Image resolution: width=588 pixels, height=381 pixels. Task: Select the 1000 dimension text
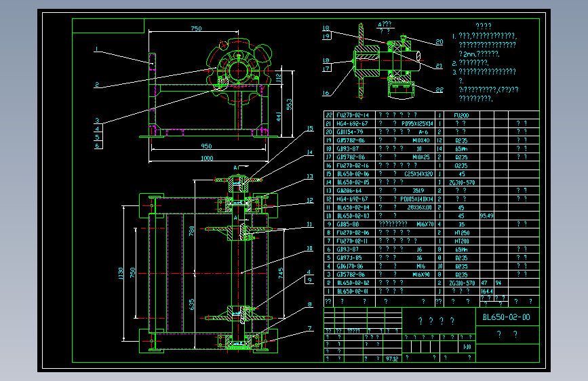pyautogui.click(x=207, y=158)
